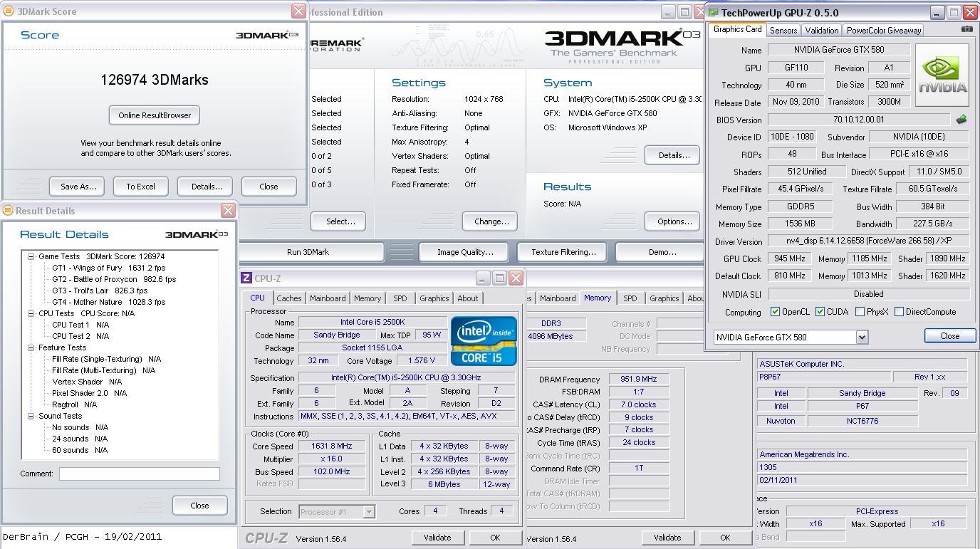Image resolution: width=980 pixels, height=549 pixels.
Task: Click the Options button under Results
Action: pos(673,221)
